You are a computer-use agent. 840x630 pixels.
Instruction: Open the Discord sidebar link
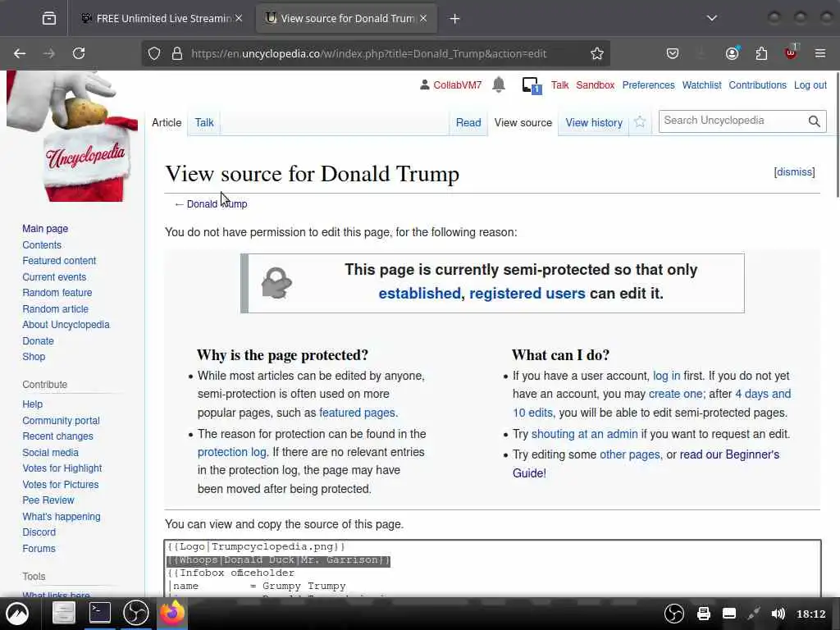point(39,532)
